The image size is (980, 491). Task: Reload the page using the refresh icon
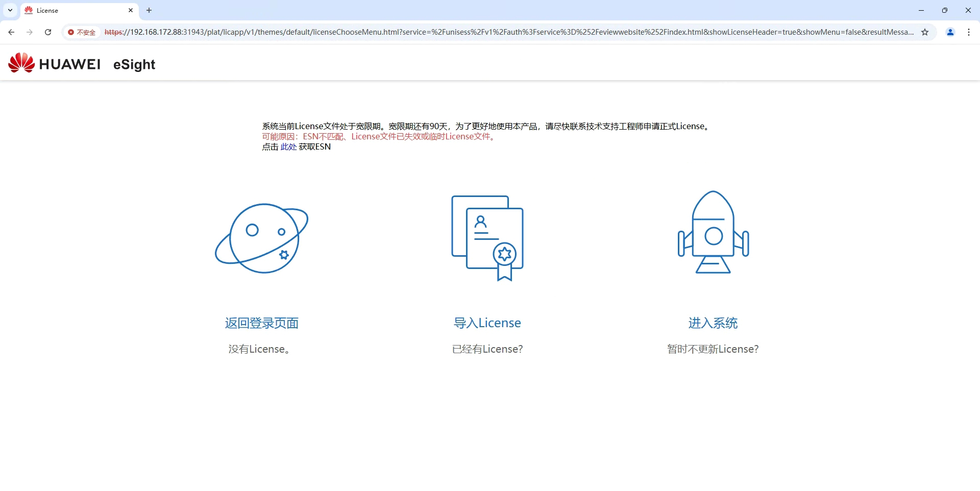click(x=48, y=32)
